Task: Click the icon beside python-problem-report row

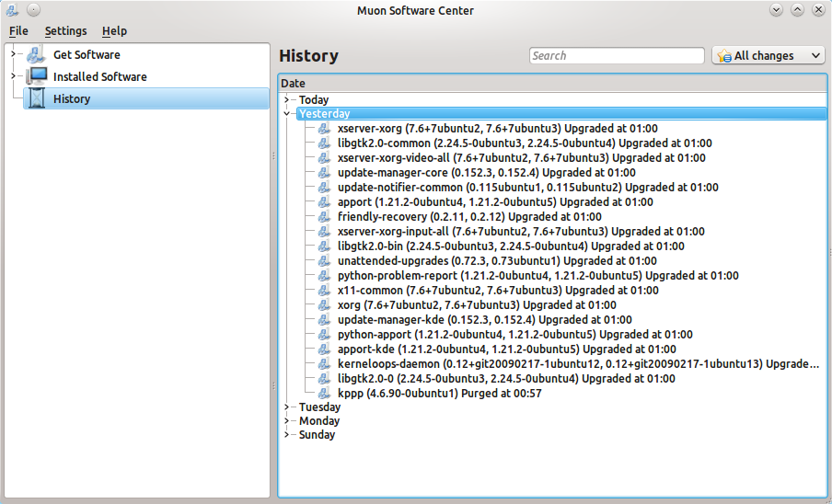Action: click(x=324, y=276)
